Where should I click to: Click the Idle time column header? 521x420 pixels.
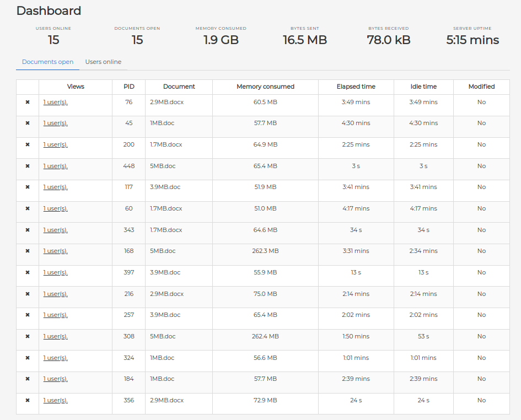click(423, 87)
